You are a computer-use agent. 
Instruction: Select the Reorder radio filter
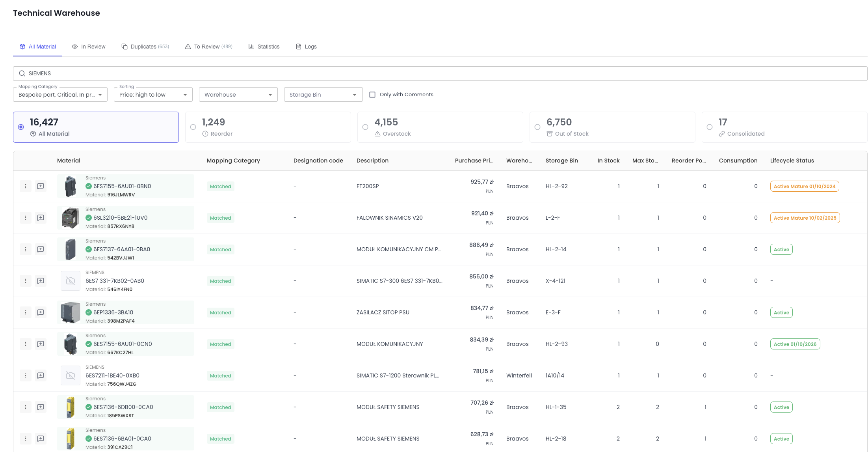click(193, 127)
